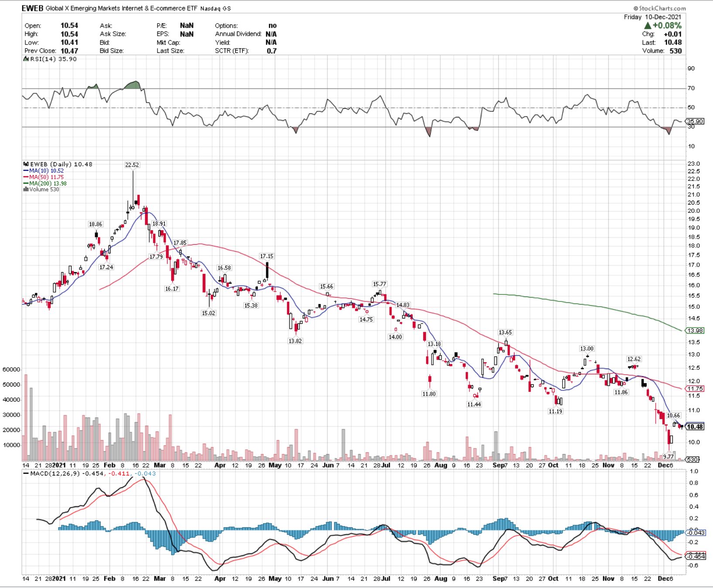Click the 530 volume axis tag

click(x=693, y=460)
